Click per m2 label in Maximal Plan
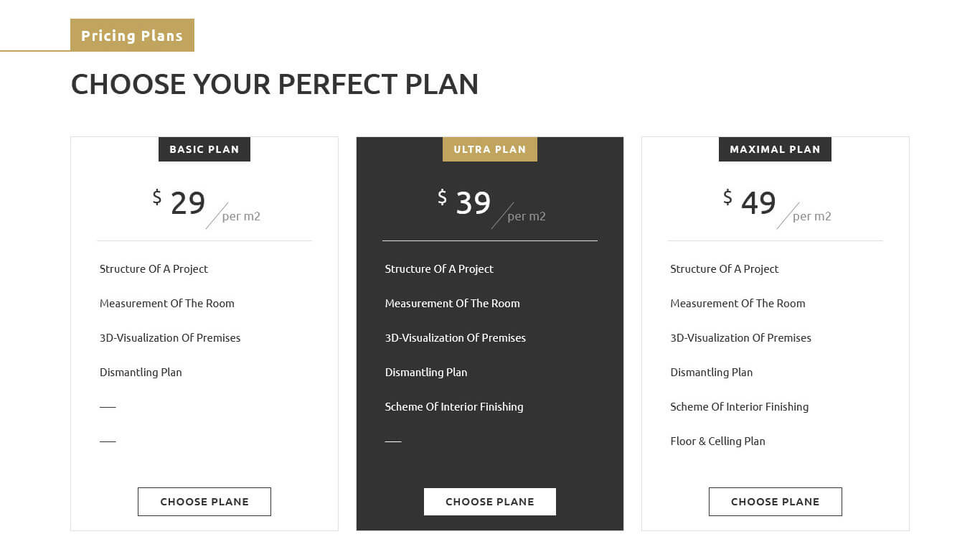Screen dimensions: 980x552 pyautogui.click(x=811, y=216)
